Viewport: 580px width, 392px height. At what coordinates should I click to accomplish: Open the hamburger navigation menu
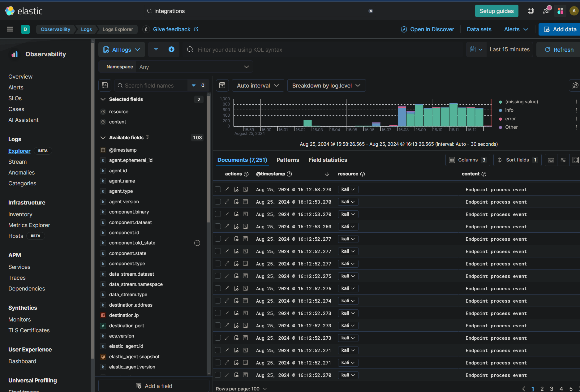point(10,29)
